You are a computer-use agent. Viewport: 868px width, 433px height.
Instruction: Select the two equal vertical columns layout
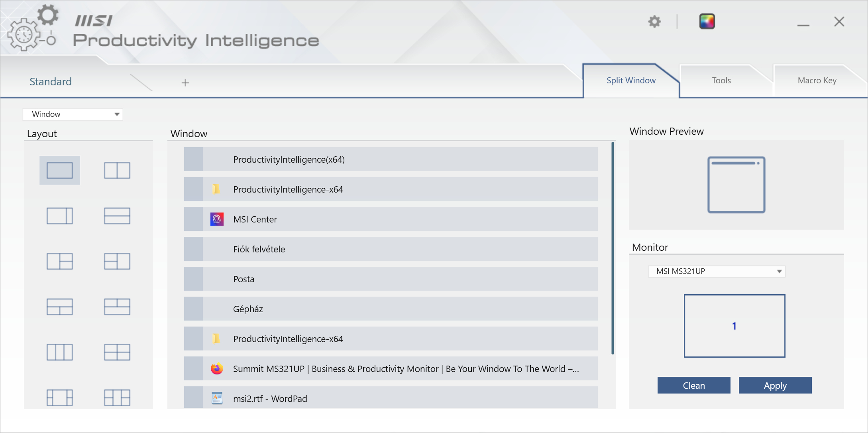[x=117, y=170]
